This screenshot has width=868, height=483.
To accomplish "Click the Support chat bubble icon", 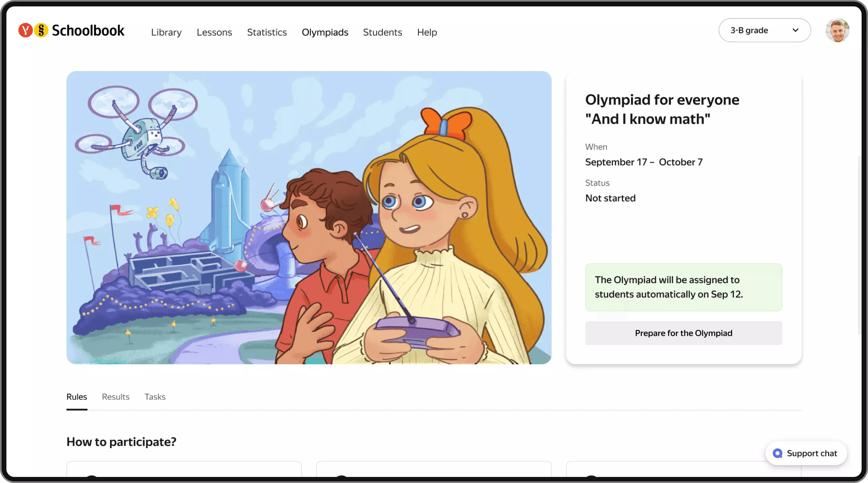I will [x=778, y=453].
